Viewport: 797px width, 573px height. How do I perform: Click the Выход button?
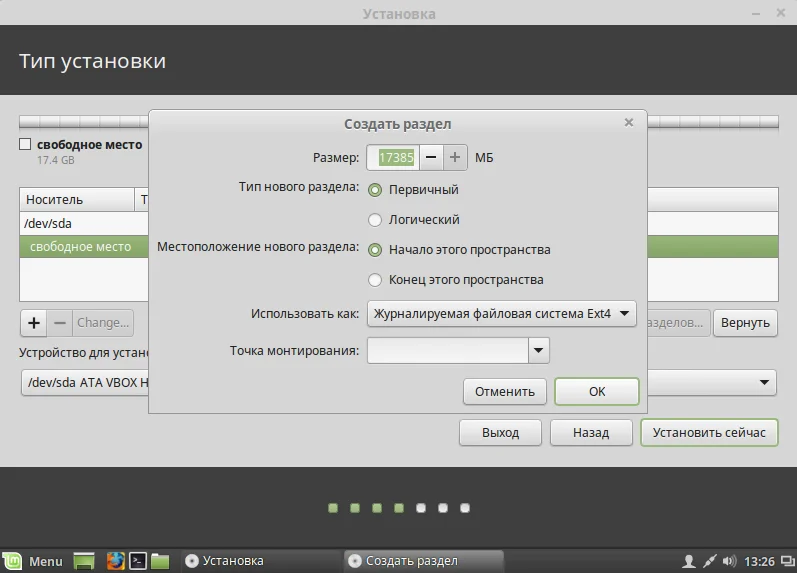pyautogui.click(x=500, y=433)
